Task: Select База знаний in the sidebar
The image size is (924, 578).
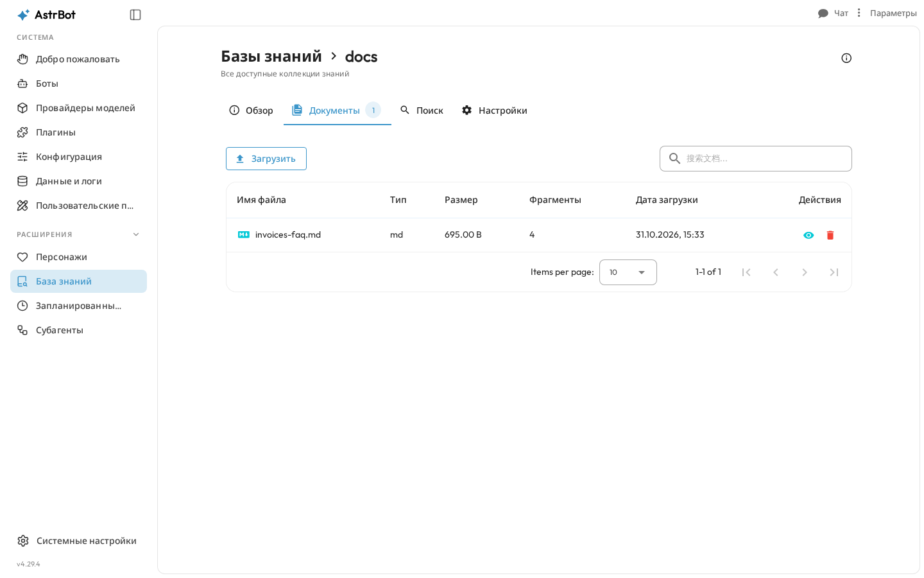Action: (x=78, y=281)
